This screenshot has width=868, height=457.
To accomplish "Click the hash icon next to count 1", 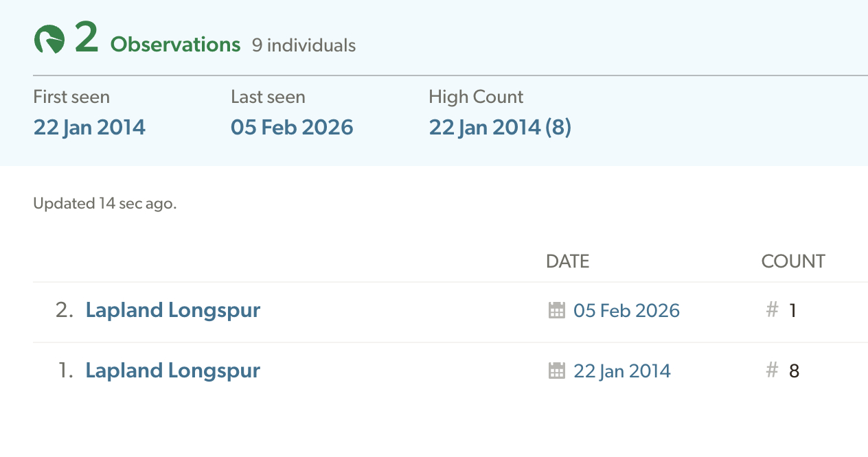I will click(772, 311).
